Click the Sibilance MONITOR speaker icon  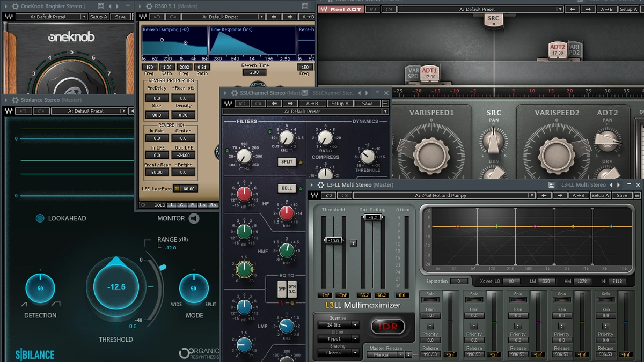point(194,218)
